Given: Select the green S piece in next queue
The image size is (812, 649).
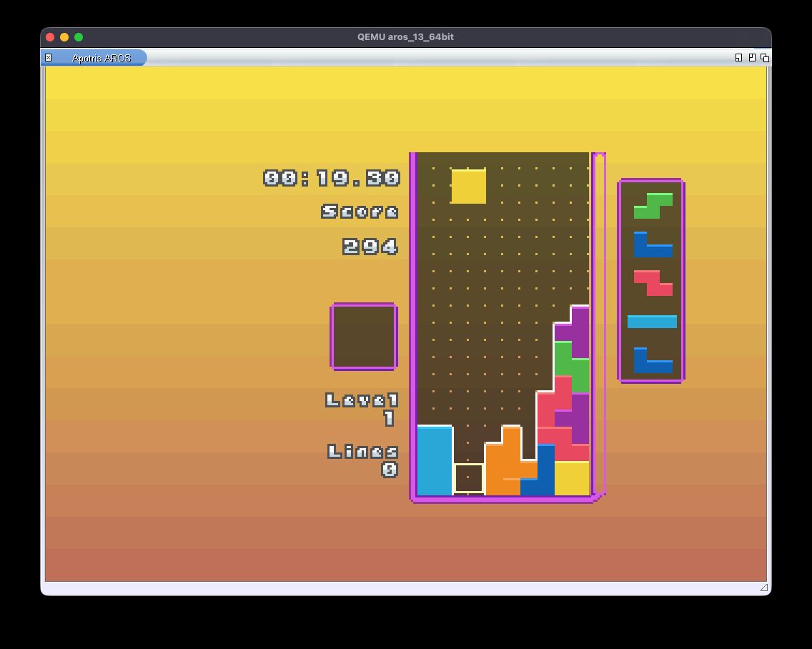Looking at the screenshot, I should [x=653, y=206].
